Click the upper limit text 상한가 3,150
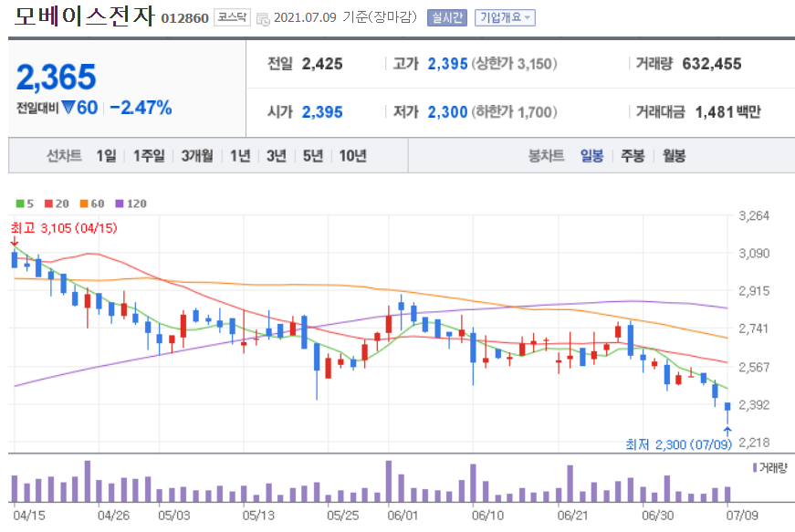This screenshot has width=795, height=532. 514,64
